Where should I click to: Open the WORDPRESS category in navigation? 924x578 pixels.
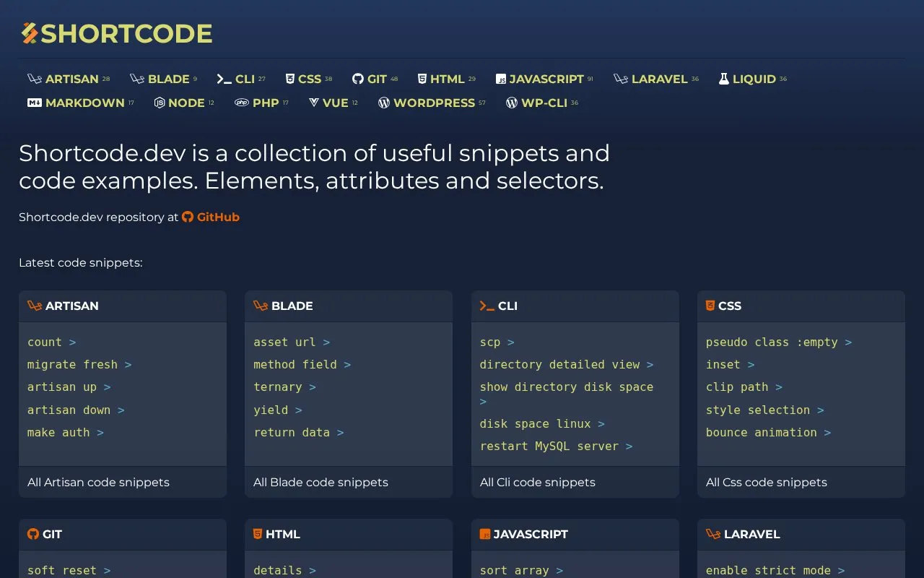point(432,103)
